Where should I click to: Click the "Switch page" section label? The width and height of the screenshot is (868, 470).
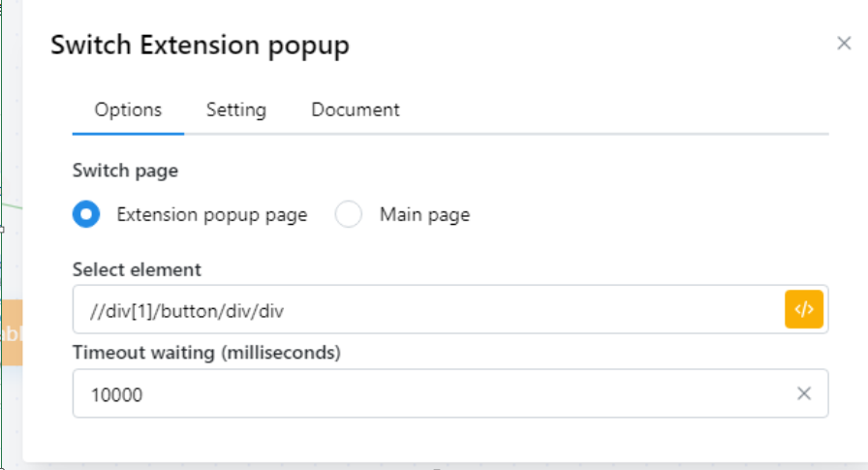[x=125, y=171]
